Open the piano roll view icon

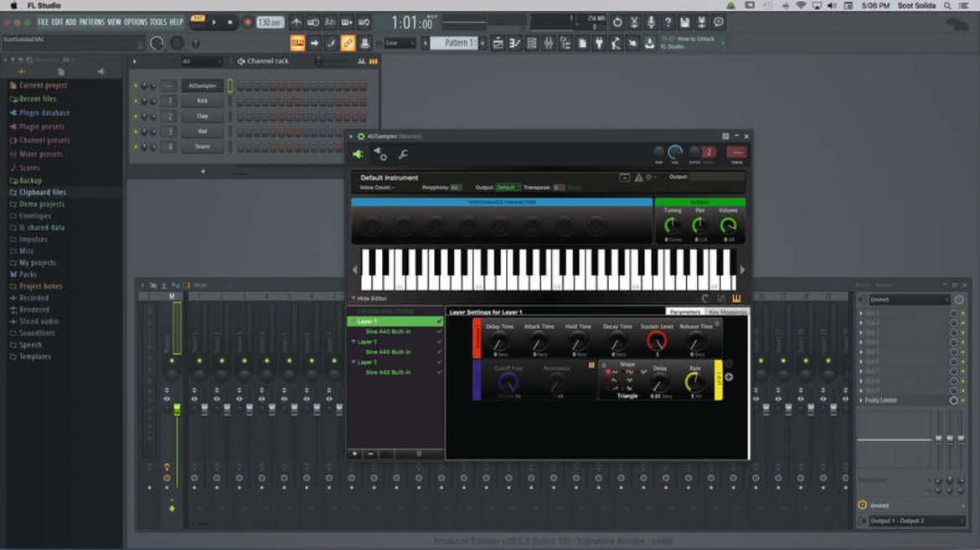point(515,44)
